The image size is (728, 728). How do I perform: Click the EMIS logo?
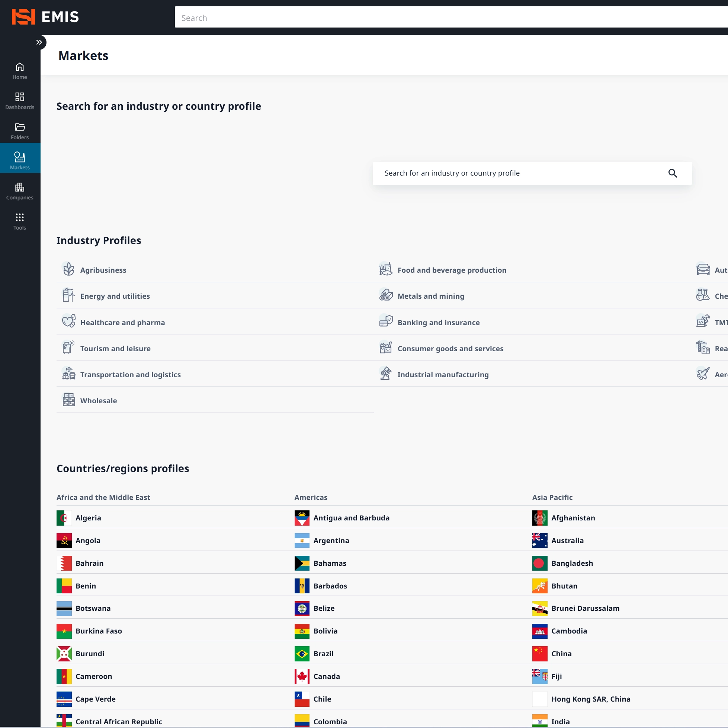tap(45, 17)
